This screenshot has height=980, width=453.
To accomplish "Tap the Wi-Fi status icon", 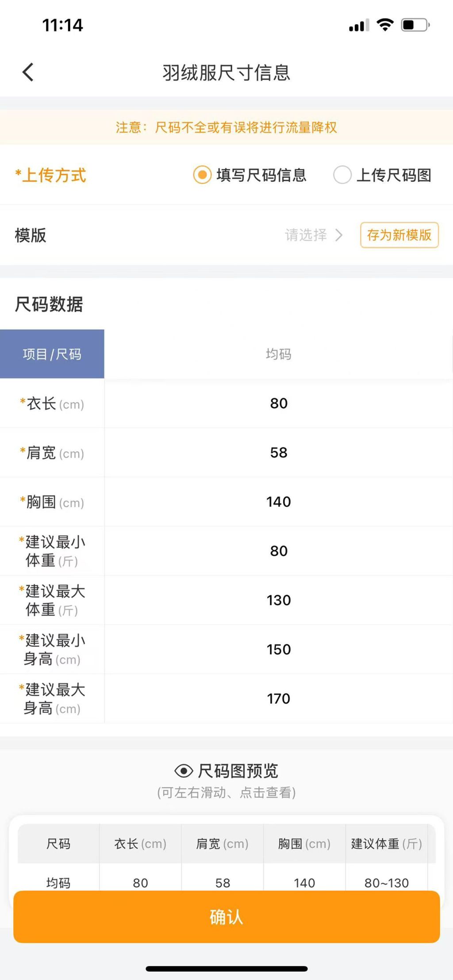I will coord(385,25).
